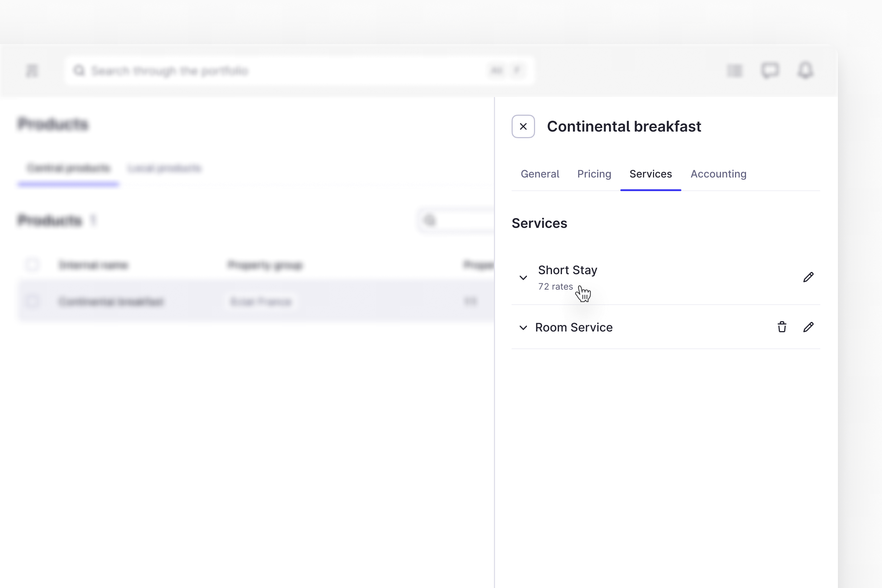Check the Continental breakfast row checkbox
Viewport: 882px width, 588px height.
point(32,301)
